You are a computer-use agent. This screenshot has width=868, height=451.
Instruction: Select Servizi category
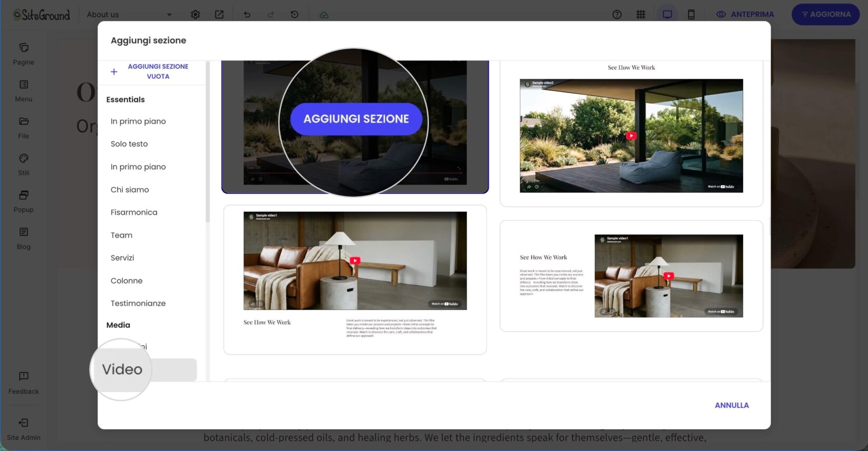[x=122, y=258]
